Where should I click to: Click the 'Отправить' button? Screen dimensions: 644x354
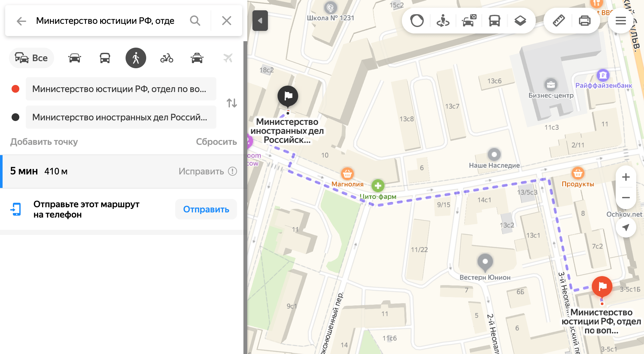206,209
